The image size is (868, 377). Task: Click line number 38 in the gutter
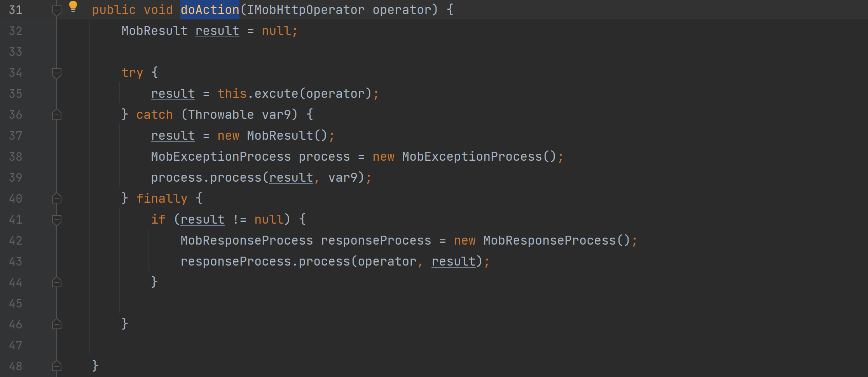16,156
